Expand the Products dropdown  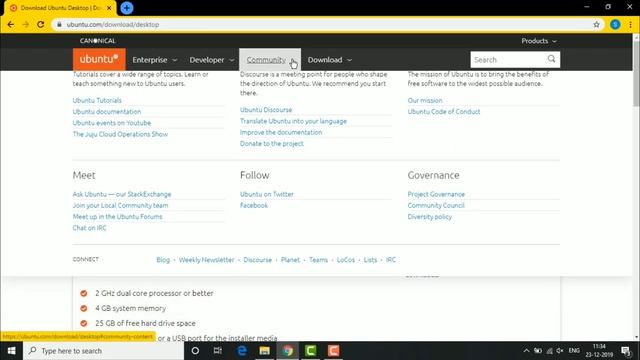539,41
